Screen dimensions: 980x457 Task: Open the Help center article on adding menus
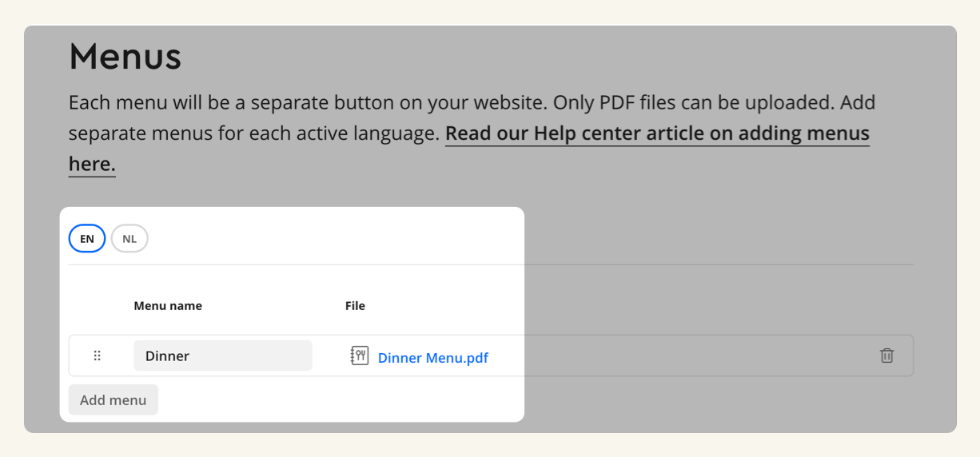pyautogui.click(x=657, y=133)
